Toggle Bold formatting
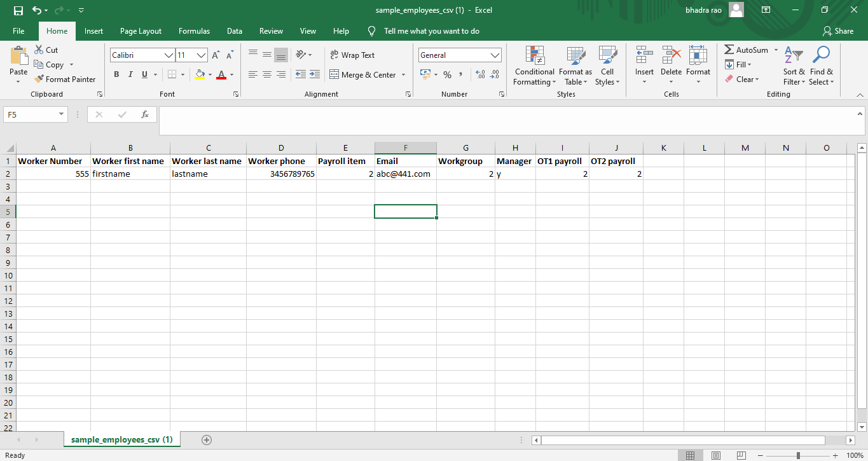Image resolution: width=868 pixels, height=461 pixels. coord(116,75)
